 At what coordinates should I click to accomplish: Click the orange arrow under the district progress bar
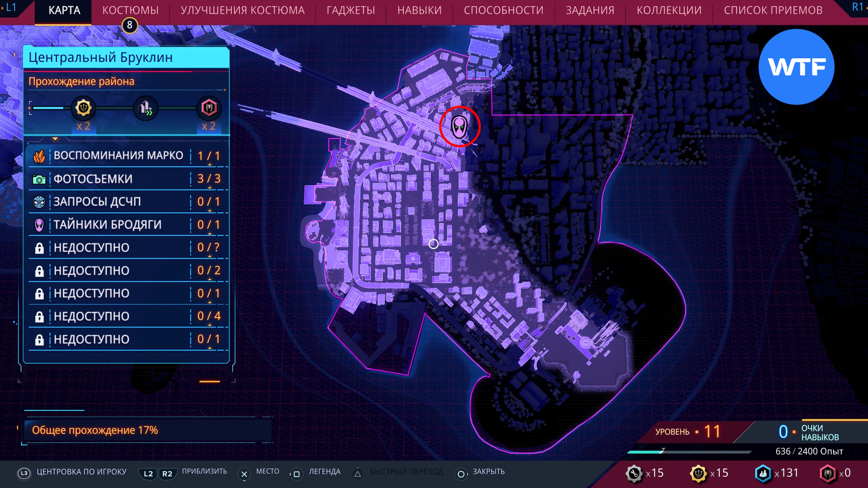point(55,139)
